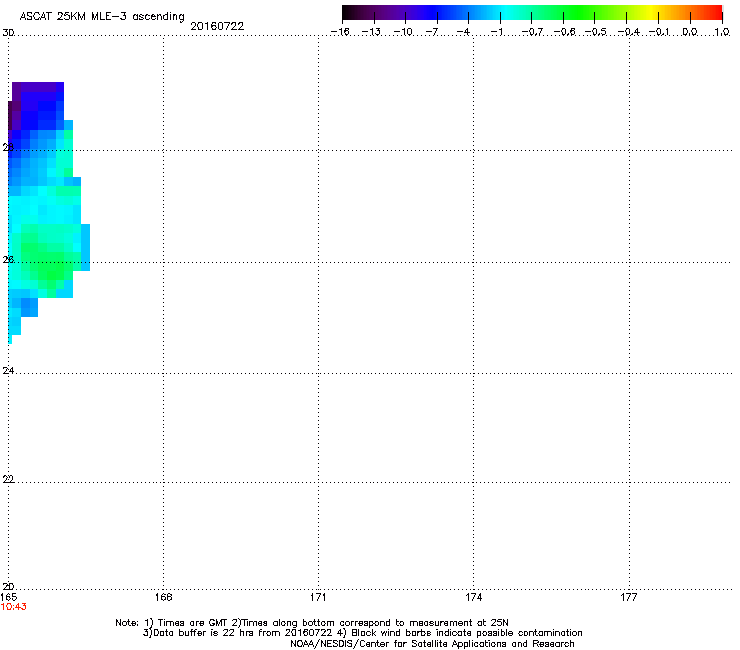Click the colorbar value -1
740x650 pixels.
click(496, 32)
